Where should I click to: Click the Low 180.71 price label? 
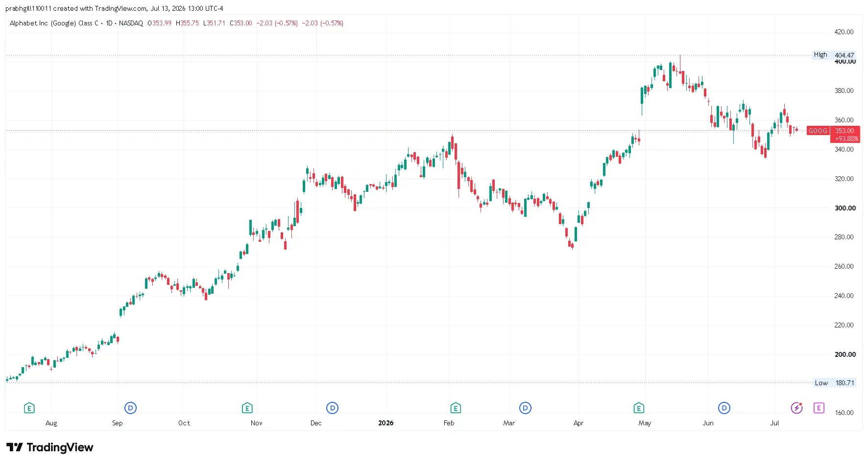point(834,383)
